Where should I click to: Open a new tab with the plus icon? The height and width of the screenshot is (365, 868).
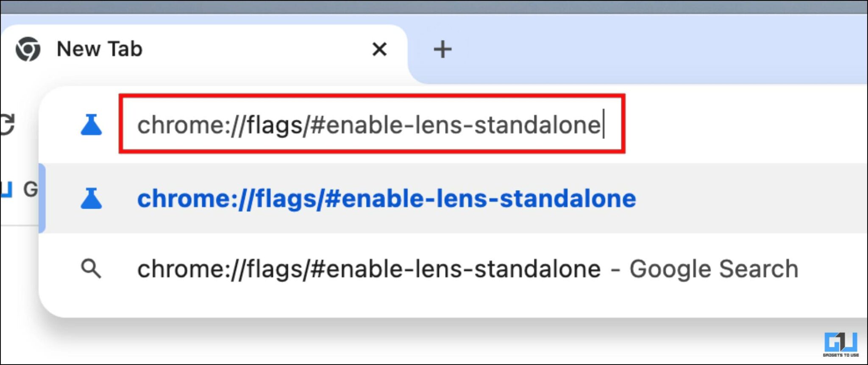pyautogui.click(x=443, y=49)
